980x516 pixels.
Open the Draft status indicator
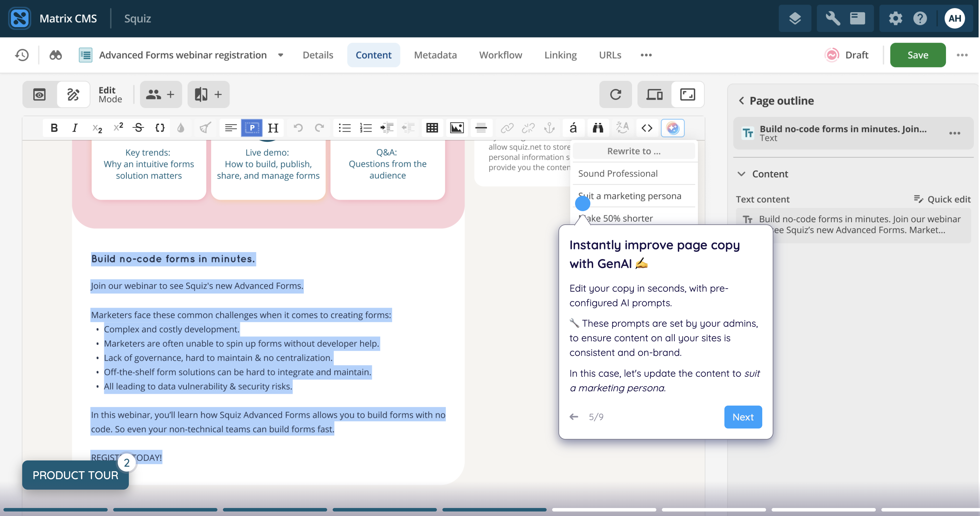click(x=847, y=55)
